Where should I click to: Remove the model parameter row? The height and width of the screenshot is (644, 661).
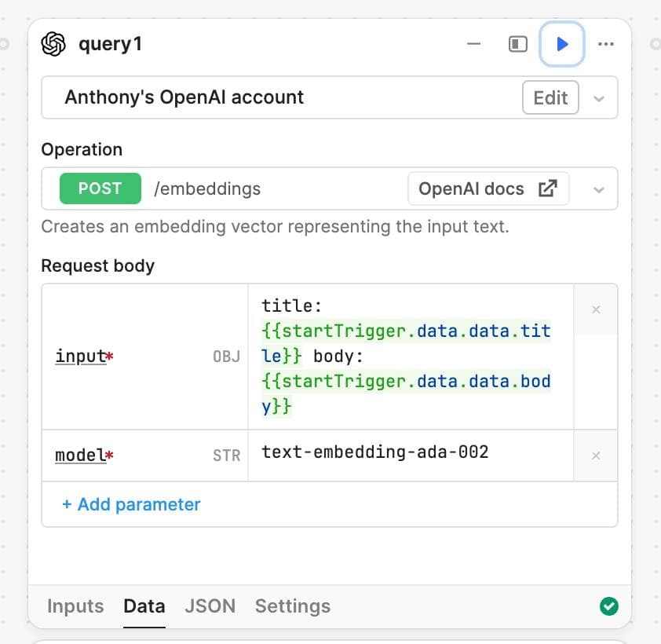pyautogui.click(x=596, y=456)
